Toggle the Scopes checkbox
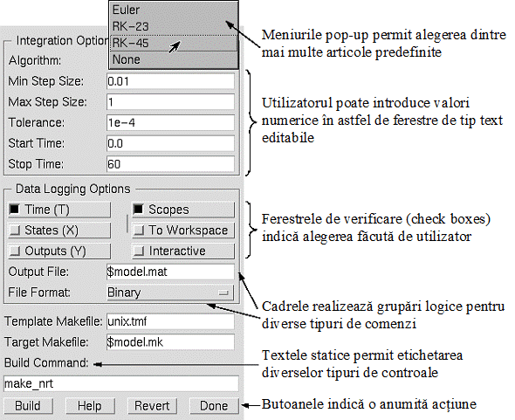The image size is (515, 420). [x=183, y=210]
